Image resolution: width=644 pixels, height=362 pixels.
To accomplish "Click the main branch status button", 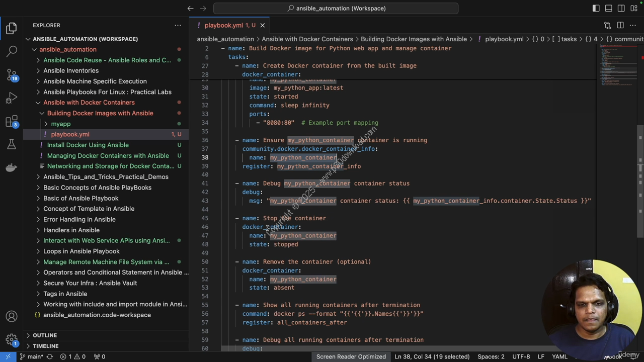I will [x=31, y=356].
